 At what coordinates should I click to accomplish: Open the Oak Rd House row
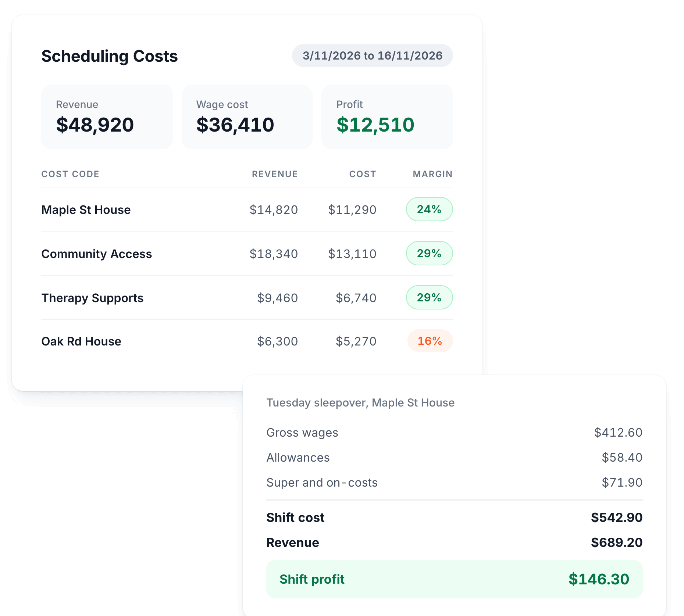[247, 341]
